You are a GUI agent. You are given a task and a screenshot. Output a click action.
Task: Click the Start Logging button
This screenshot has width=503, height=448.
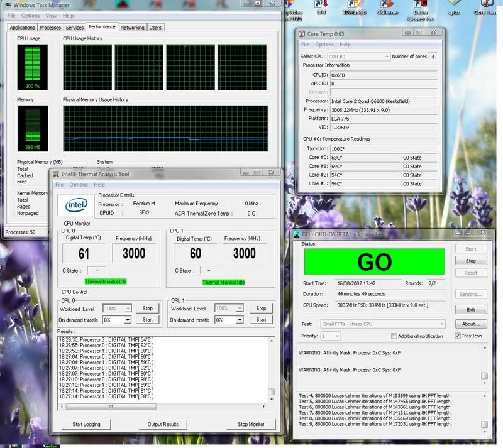click(86, 424)
